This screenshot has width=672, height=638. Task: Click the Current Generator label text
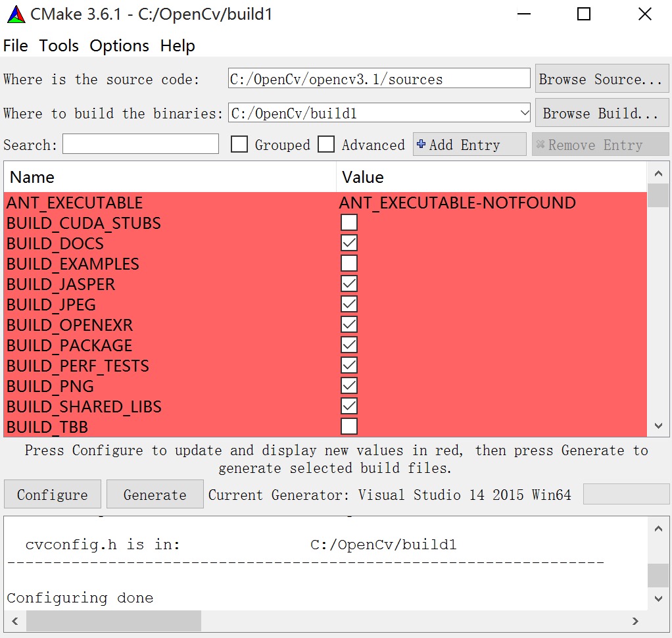[389, 495]
